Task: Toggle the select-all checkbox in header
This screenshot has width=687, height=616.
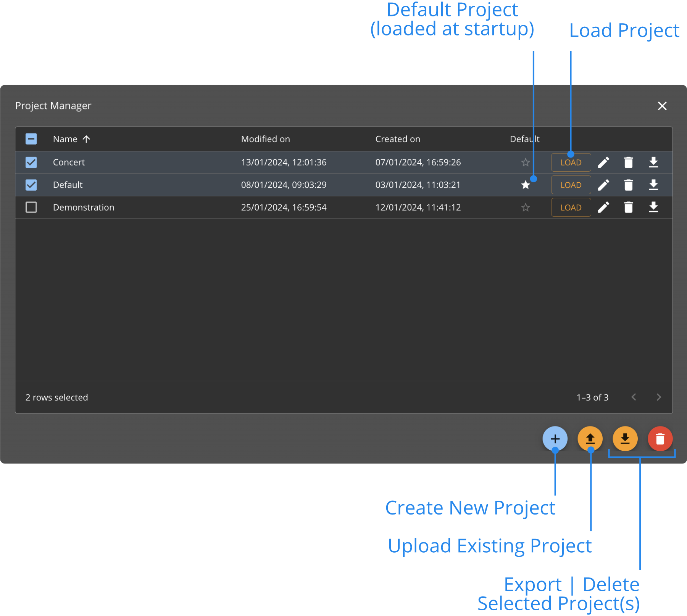Action: point(31,139)
